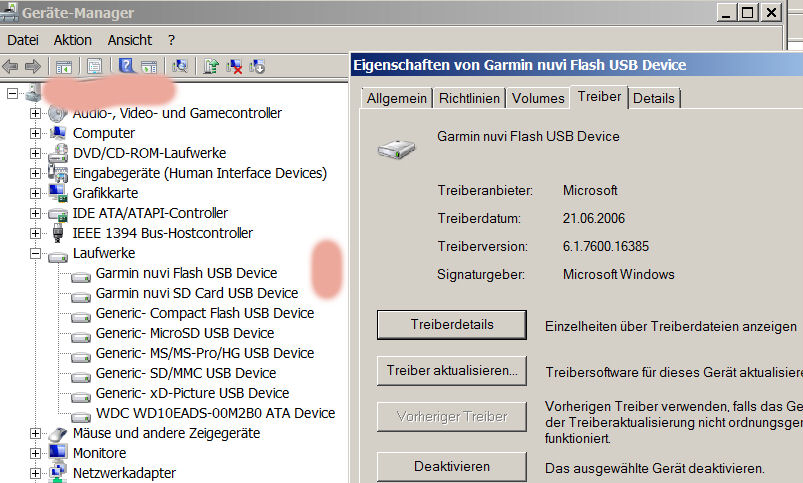The height and width of the screenshot is (483, 803).
Task: Switch to the Allgemein tab
Action: click(x=396, y=98)
